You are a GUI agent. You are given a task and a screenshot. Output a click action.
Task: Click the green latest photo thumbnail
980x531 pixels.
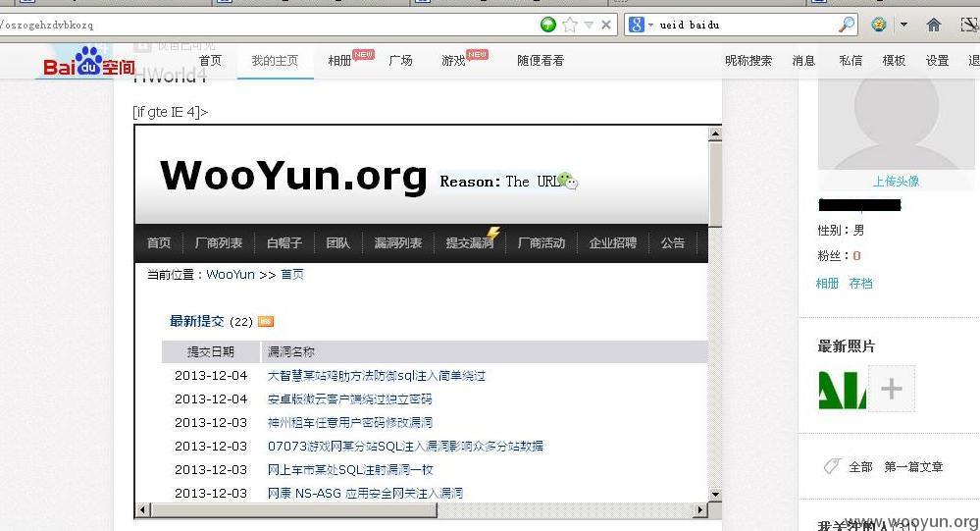(843, 389)
